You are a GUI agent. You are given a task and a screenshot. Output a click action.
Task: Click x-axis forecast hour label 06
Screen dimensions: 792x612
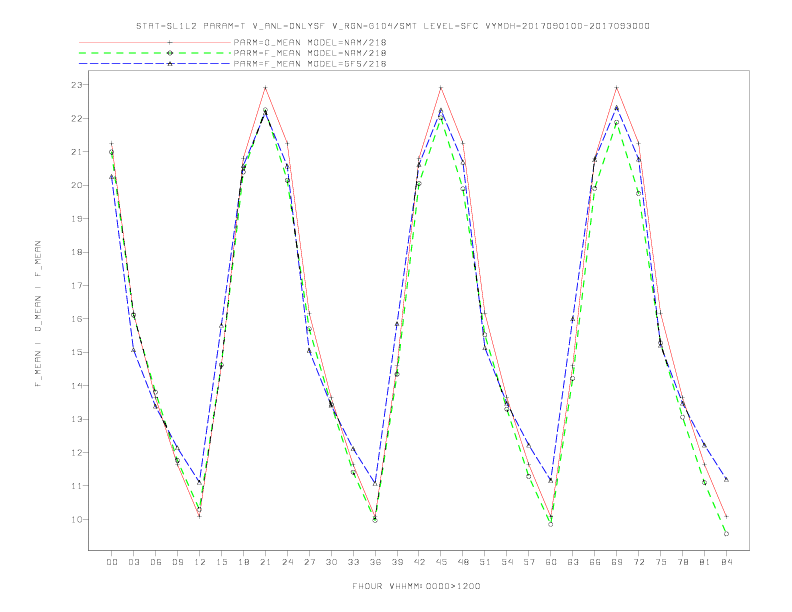(156, 562)
